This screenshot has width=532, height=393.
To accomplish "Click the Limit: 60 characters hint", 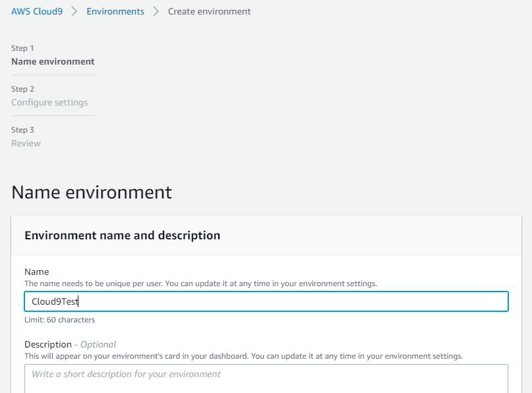I will (x=59, y=320).
